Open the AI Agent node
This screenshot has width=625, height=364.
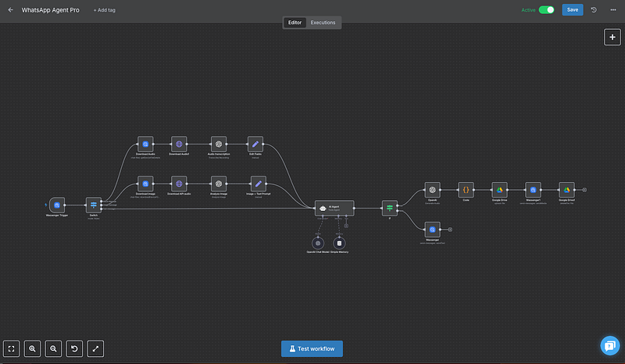point(334,207)
